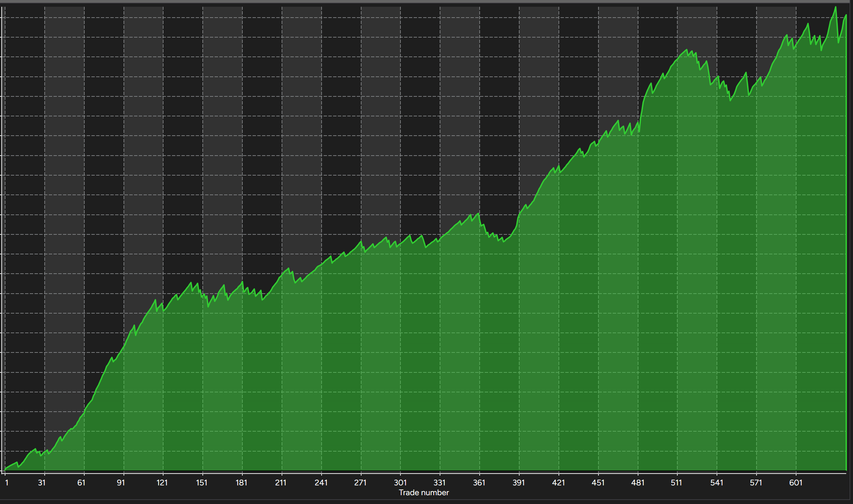853x504 pixels.
Task: Click the '241' trade number axis label
Action: tap(321, 483)
